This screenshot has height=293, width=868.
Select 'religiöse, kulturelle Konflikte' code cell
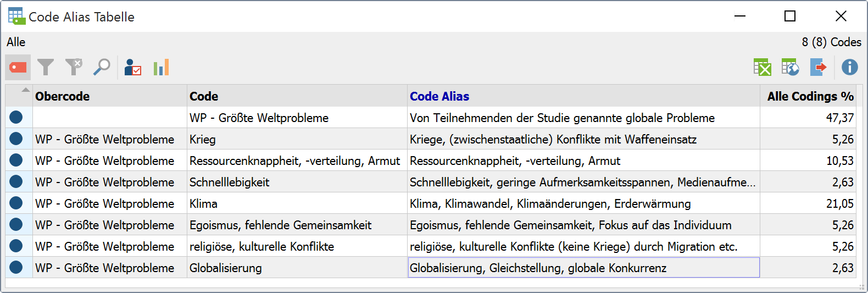click(297, 246)
